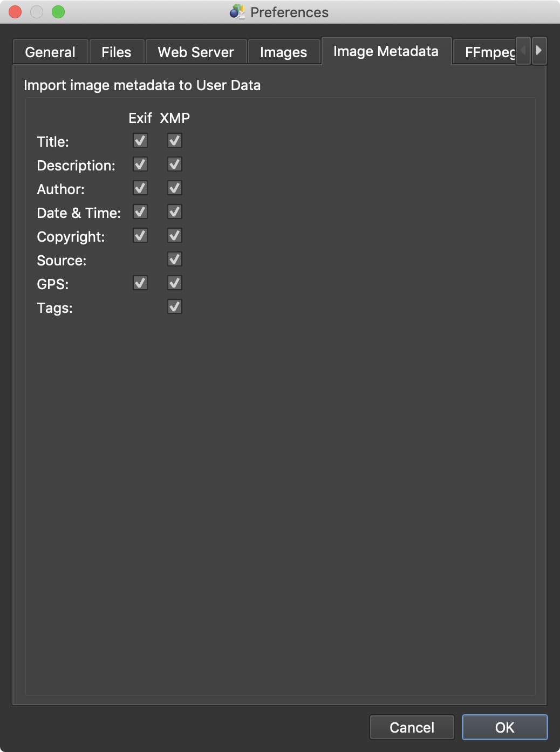Toggle the Description Exif checkbox
The width and height of the screenshot is (560, 752).
pyautogui.click(x=140, y=165)
